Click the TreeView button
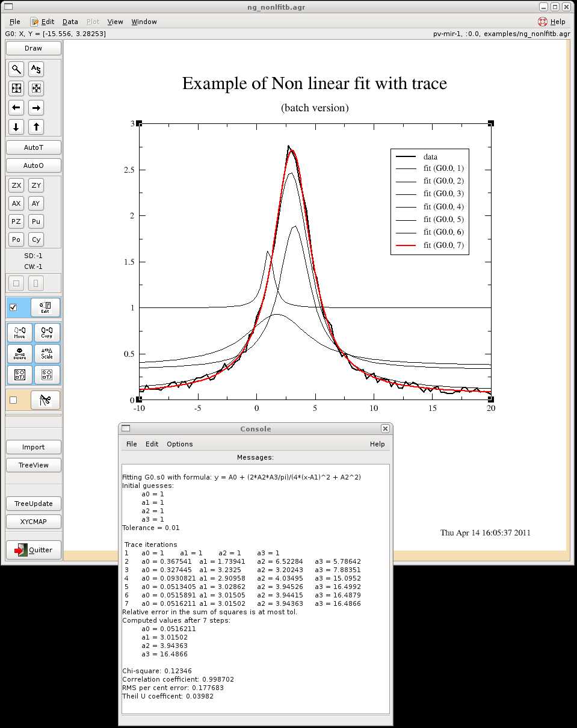Image resolution: width=577 pixels, height=728 pixels. (x=34, y=465)
